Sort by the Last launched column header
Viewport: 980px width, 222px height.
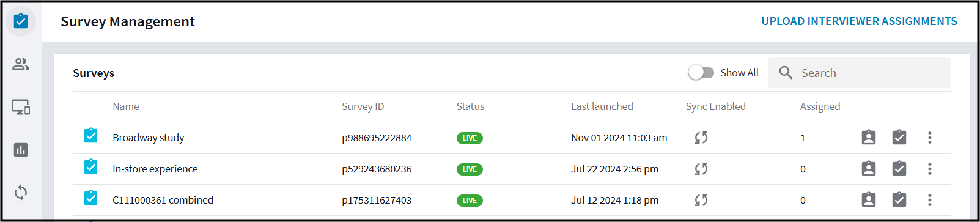(x=602, y=106)
